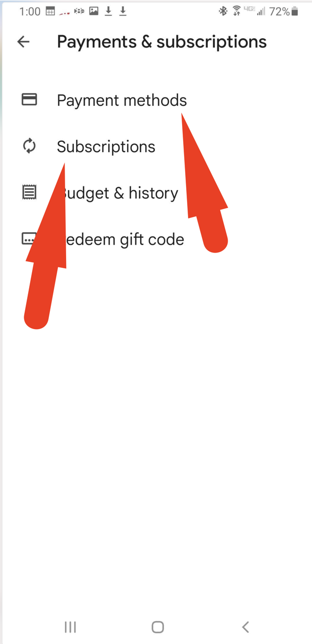
Task: Tap the Payments & subscriptions title
Action: pos(162,42)
